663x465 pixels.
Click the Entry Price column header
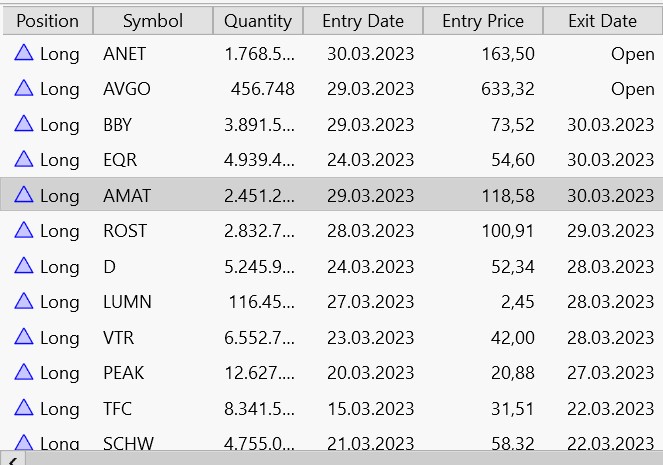click(x=483, y=21)
